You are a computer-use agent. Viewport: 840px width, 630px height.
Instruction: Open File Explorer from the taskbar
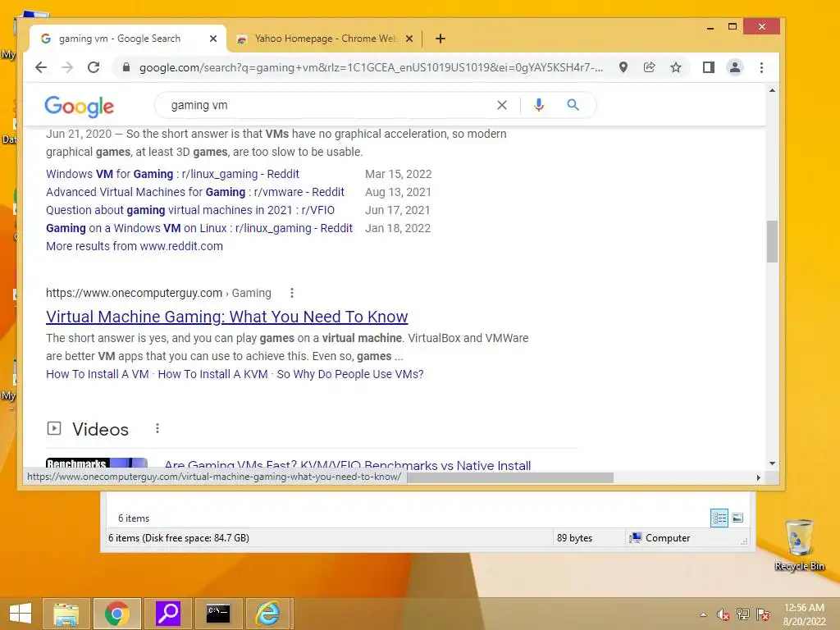pos(66,614)
